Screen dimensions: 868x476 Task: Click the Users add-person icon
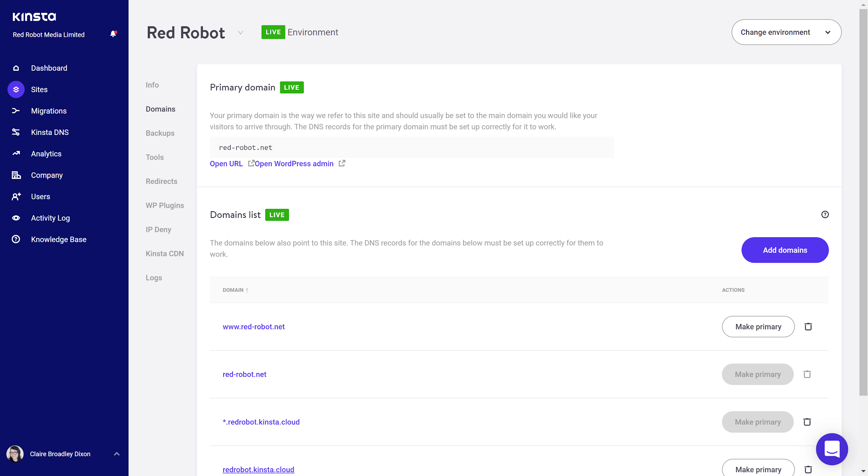16,197
